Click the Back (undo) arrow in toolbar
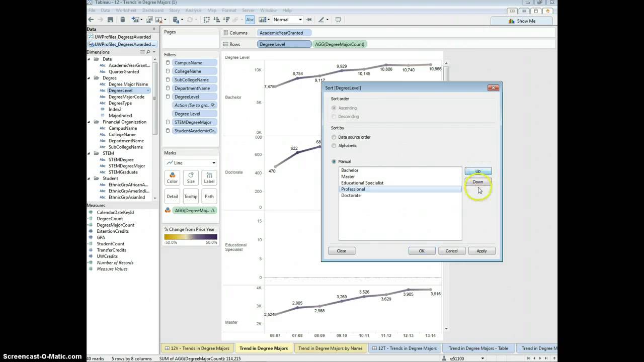Viewport: 644px width, 362px height. click(91, 20)
